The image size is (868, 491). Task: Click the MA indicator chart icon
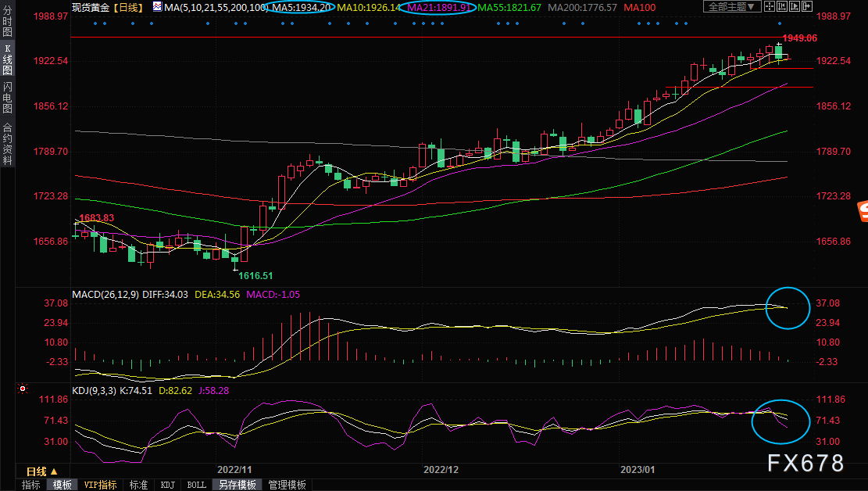(x=158, y=7)
